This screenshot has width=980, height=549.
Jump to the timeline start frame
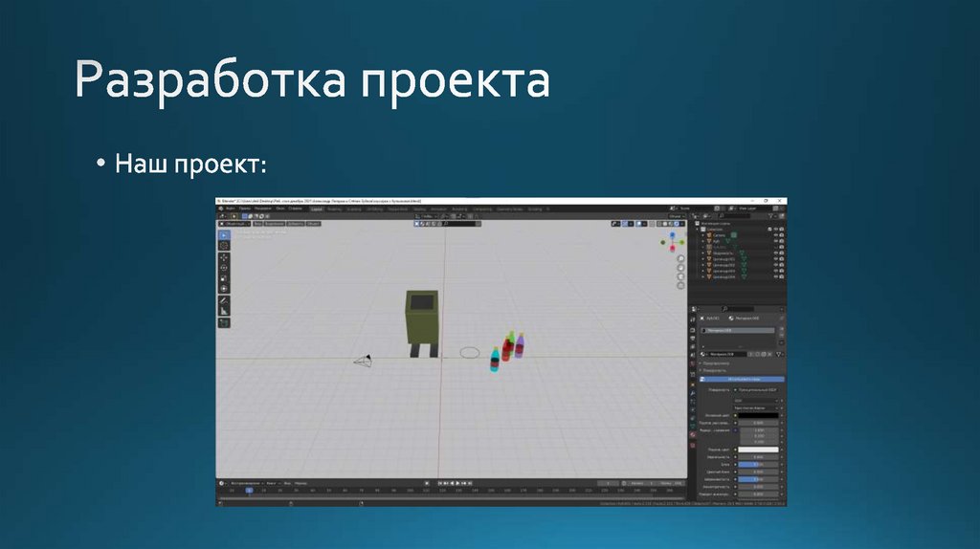440,483
